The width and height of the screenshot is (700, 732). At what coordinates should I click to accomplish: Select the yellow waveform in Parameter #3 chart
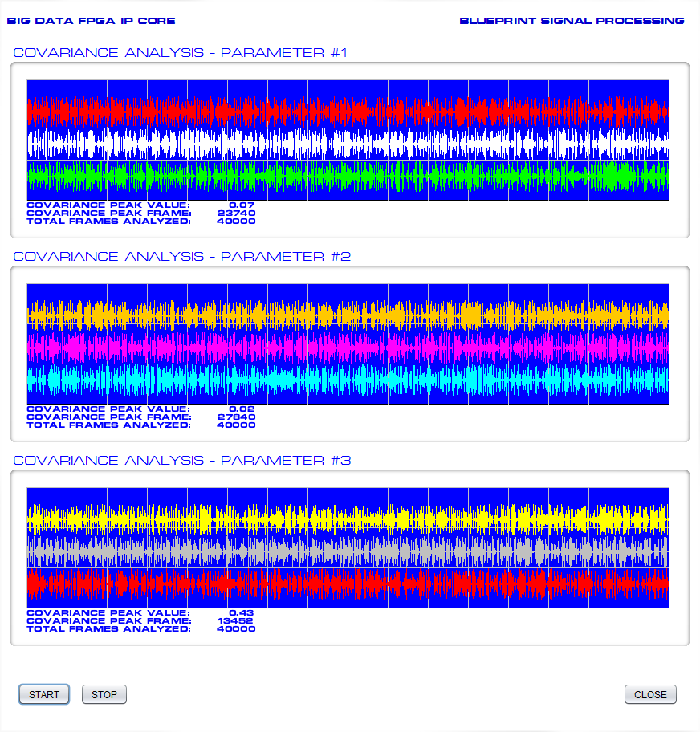click(x=348, y=518)
